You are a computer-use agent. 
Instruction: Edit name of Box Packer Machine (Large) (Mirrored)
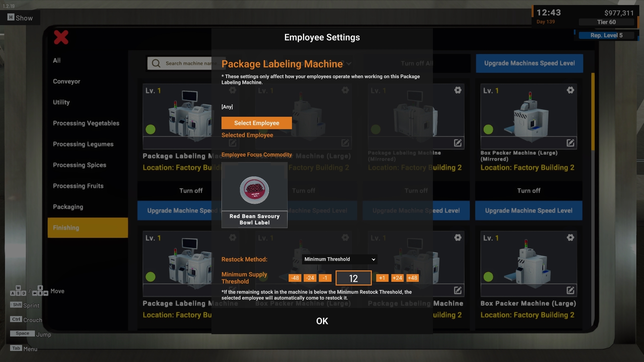point(571,143)
